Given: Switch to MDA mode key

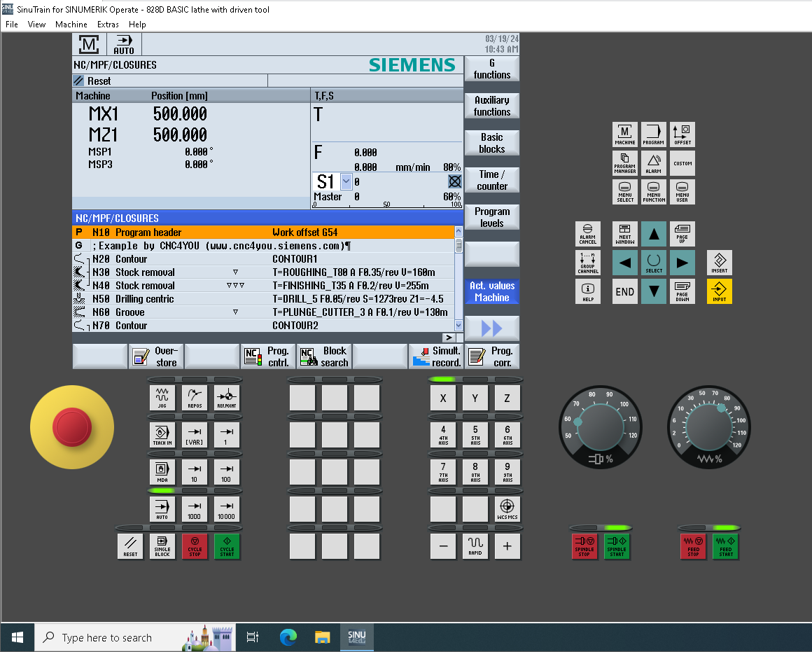Looking at the screenshot, I should (x=162, y=472).
